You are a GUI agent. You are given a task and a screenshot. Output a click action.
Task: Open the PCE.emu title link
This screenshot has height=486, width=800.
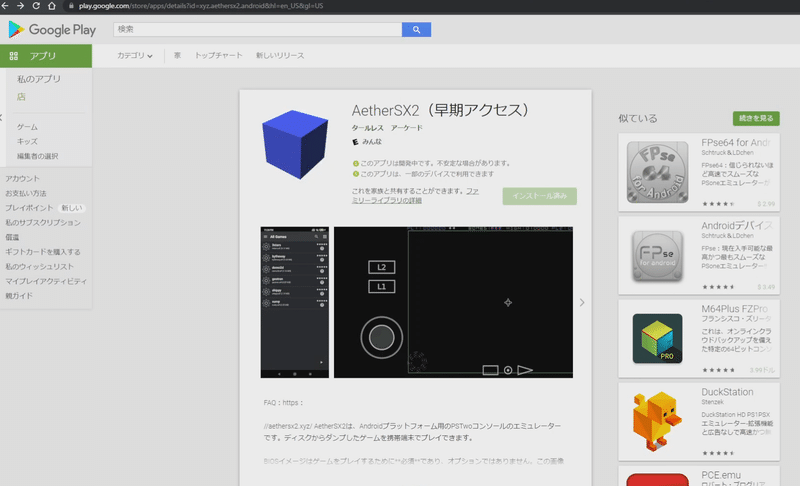coord(720,475)
